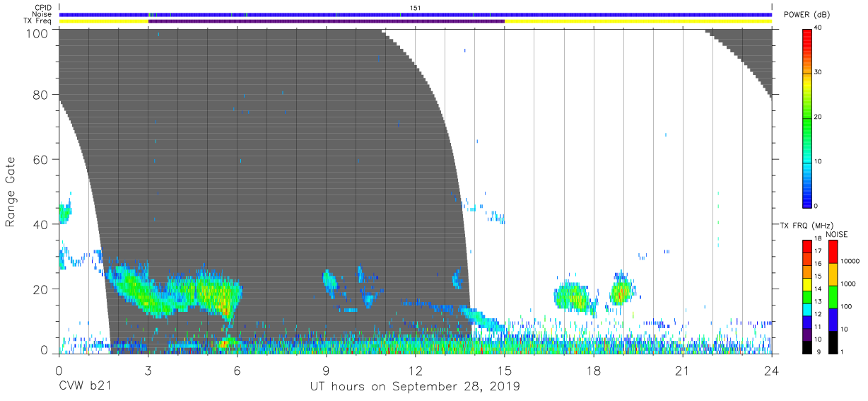Click the x-axis tick label '12'
Viewport: 868px width, 401px height.
(x=415, y=370)
